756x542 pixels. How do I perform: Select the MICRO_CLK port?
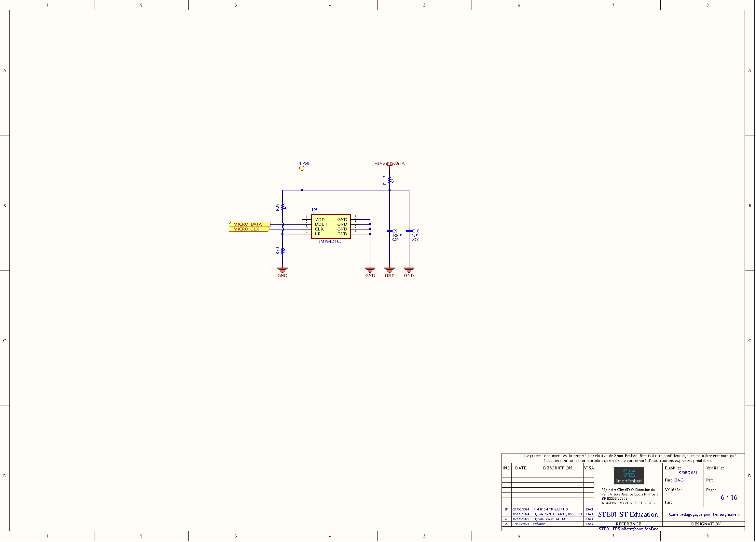tap(248, 229)
